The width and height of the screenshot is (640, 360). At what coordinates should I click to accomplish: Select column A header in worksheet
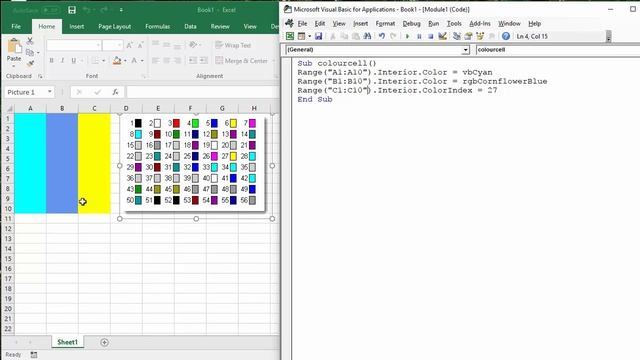[x=30, y=109]
